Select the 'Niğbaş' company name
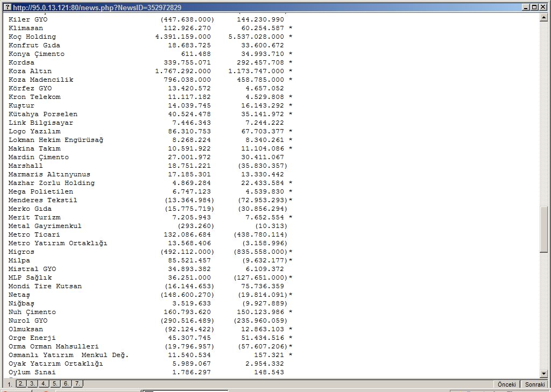The height and width of the screenshot is (392, 551). pos(22,303)
